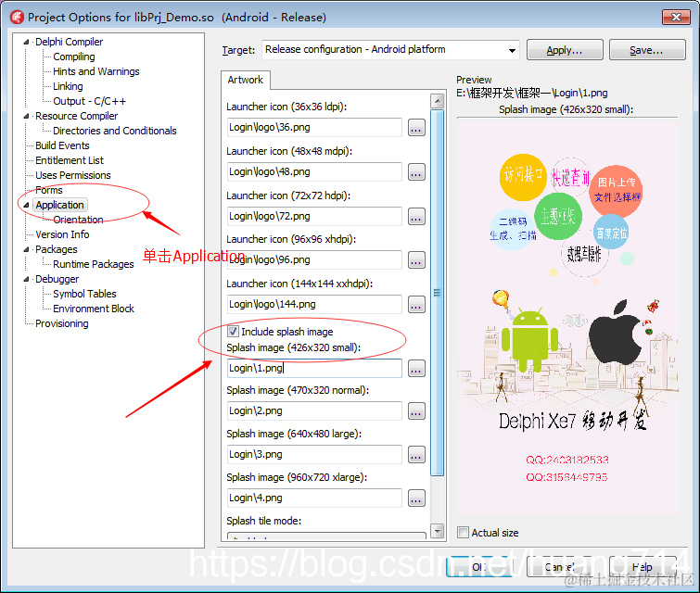Screen dimensions: 700x593
Task: Select Linking in the options tree
Action: tap(68, 86)
